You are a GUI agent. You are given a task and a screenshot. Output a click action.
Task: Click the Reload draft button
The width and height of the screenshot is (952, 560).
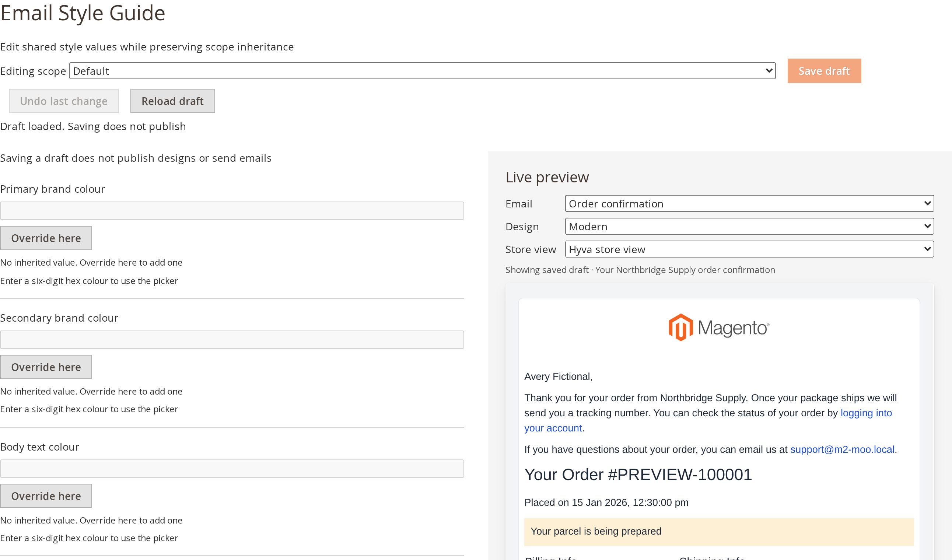tap(173, 101)
